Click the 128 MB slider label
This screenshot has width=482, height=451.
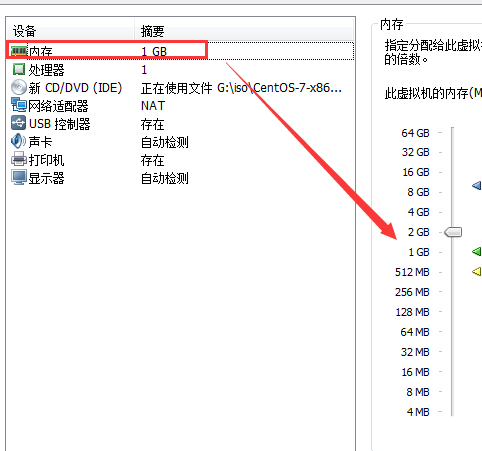point(412,312)
